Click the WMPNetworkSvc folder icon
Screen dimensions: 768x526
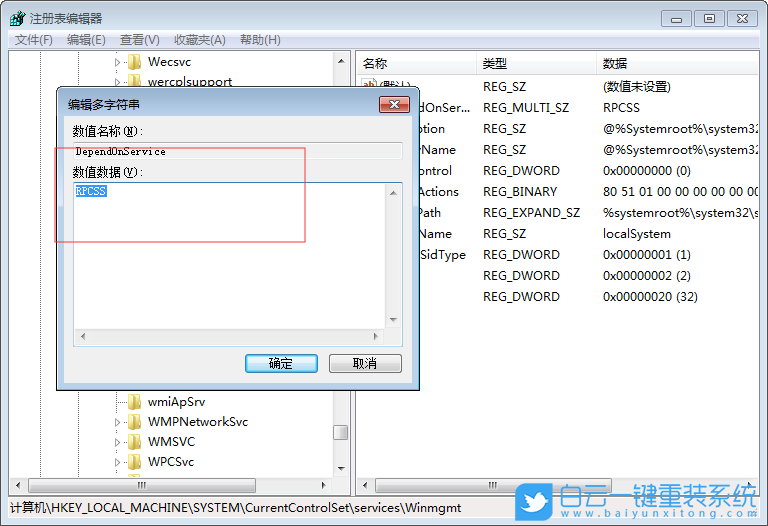[x=135, y=422]
